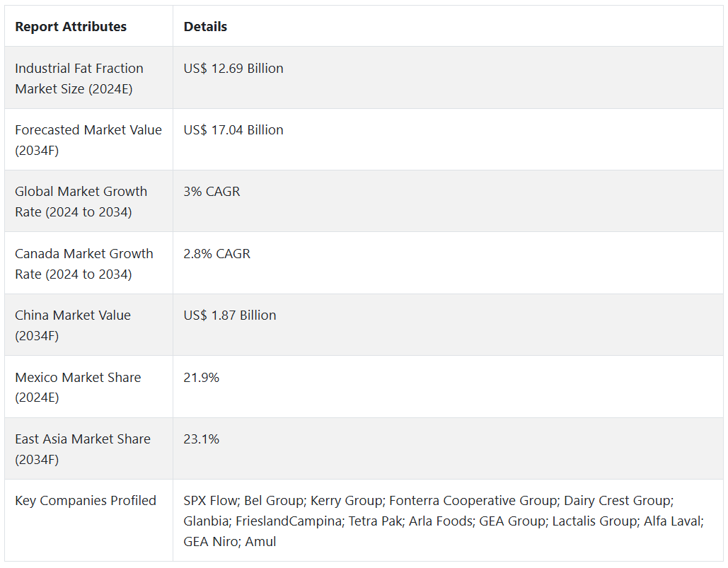The height and width of the screenshot is (568, 728).
Task: Select the Forecasted Market Value (2034F) label
Action: click(88, 140)
